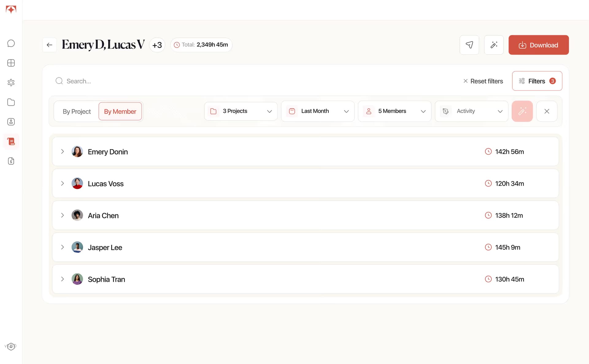Expand the Aria Chen row
This screenshot has width=589, height=364.
(x=62, y=215)
